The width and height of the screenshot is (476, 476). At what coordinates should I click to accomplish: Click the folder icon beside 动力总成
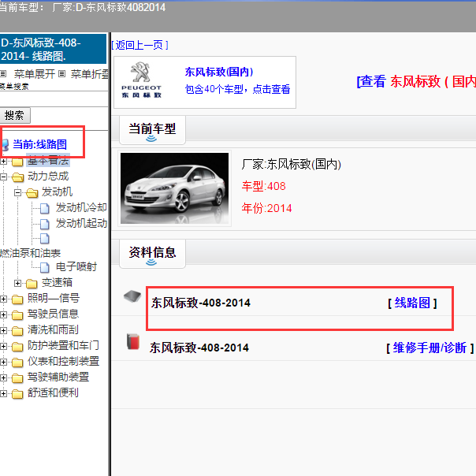pos(17,177)
